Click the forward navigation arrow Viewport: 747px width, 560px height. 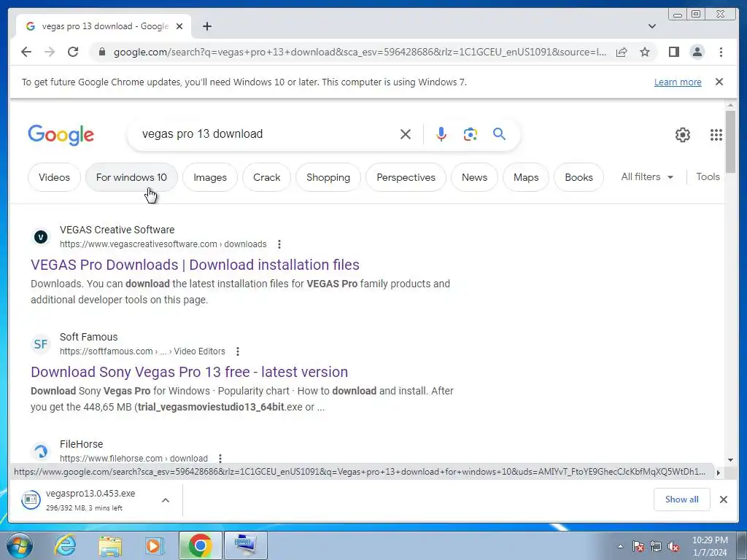point(50,52)
